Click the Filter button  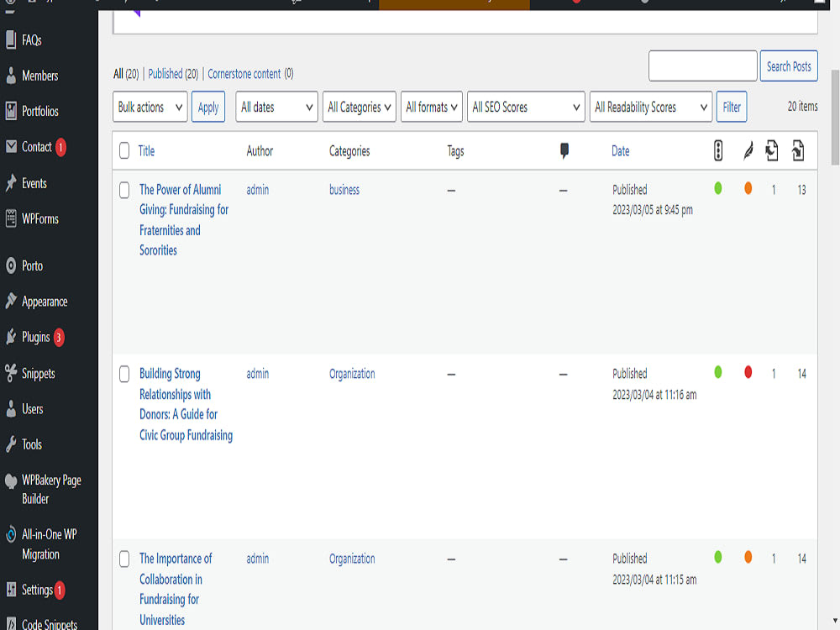732,107
